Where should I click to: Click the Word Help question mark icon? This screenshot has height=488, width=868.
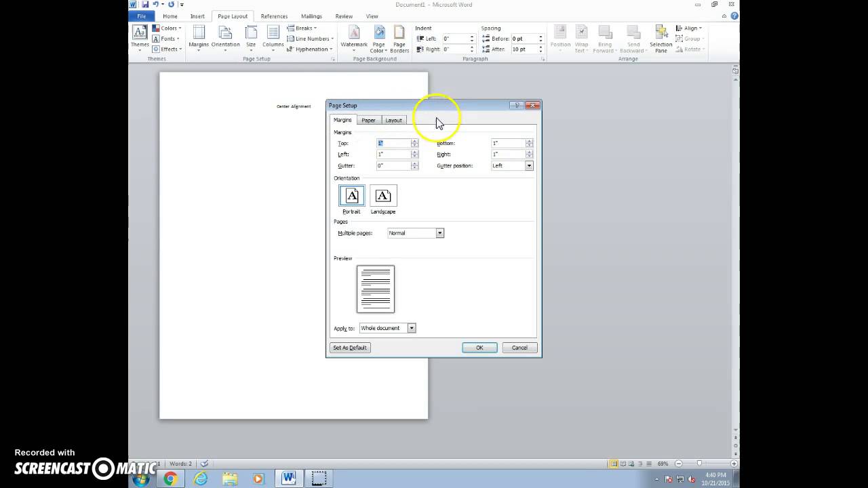[x=734, y=16]
